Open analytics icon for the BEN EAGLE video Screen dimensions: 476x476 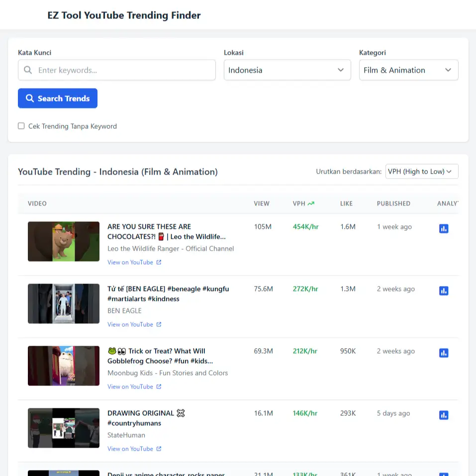[444, 291]
